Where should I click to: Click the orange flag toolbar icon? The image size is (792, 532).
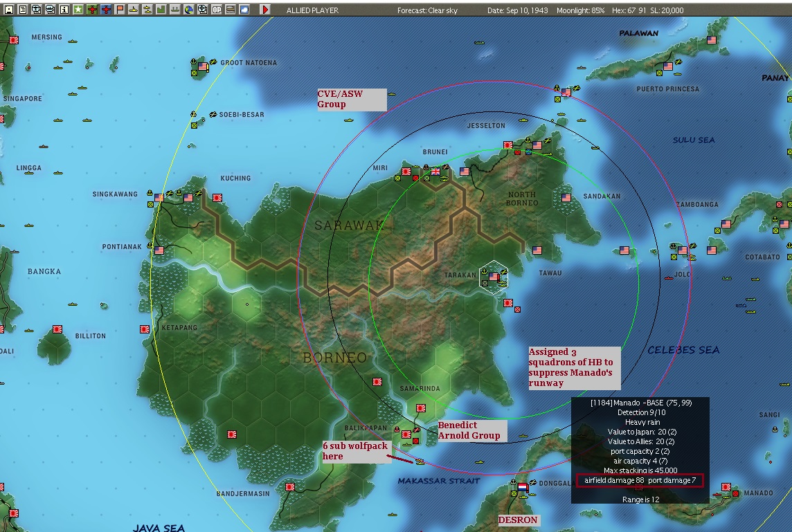(x=120, y=10)
